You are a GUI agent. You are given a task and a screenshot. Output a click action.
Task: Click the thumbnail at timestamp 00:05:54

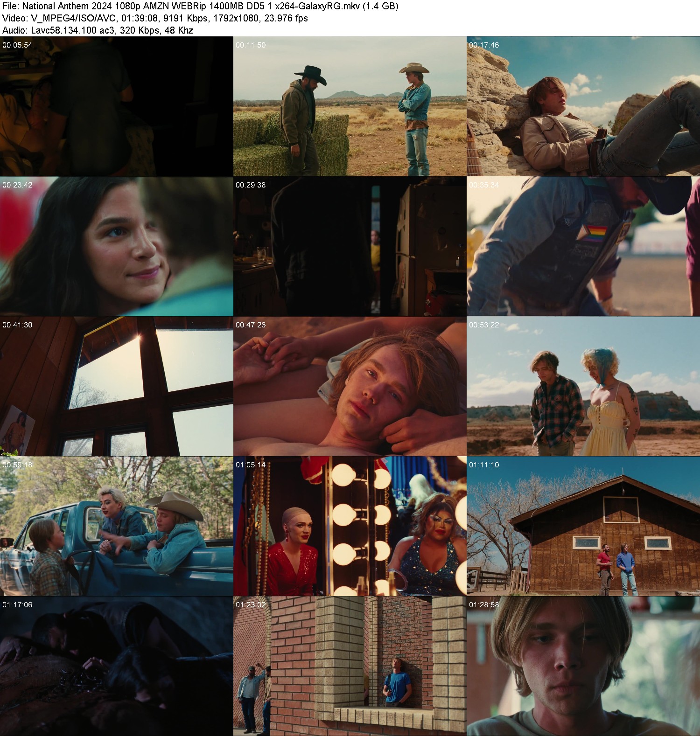[x=117, y=106]
